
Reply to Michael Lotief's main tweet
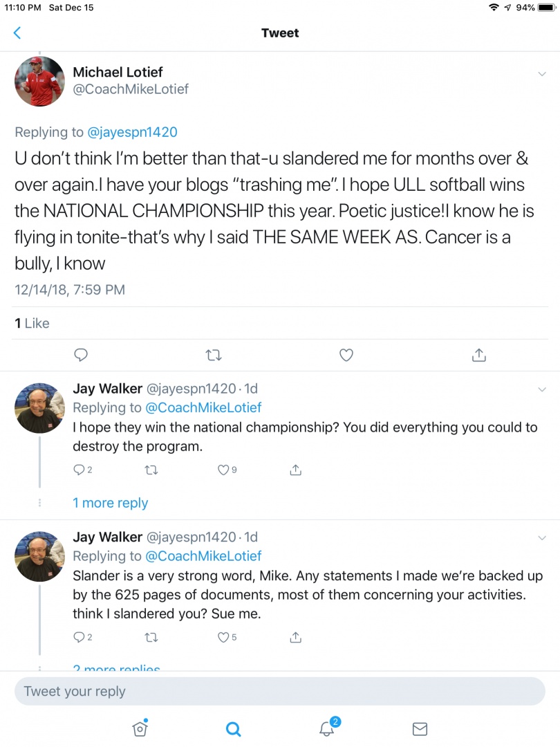(81, 355)
